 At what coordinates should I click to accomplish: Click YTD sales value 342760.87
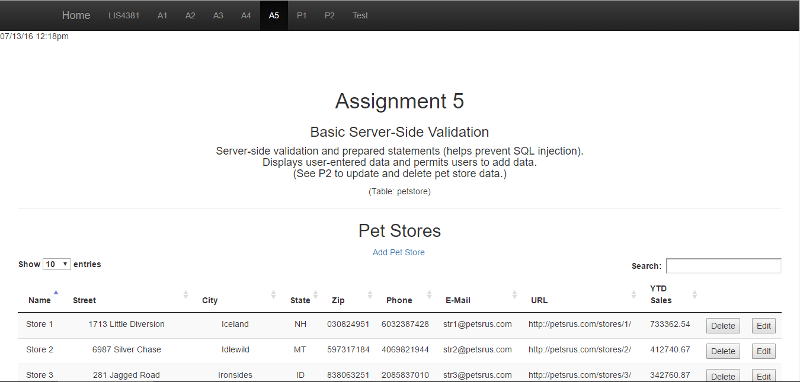(x=670, y=375)
